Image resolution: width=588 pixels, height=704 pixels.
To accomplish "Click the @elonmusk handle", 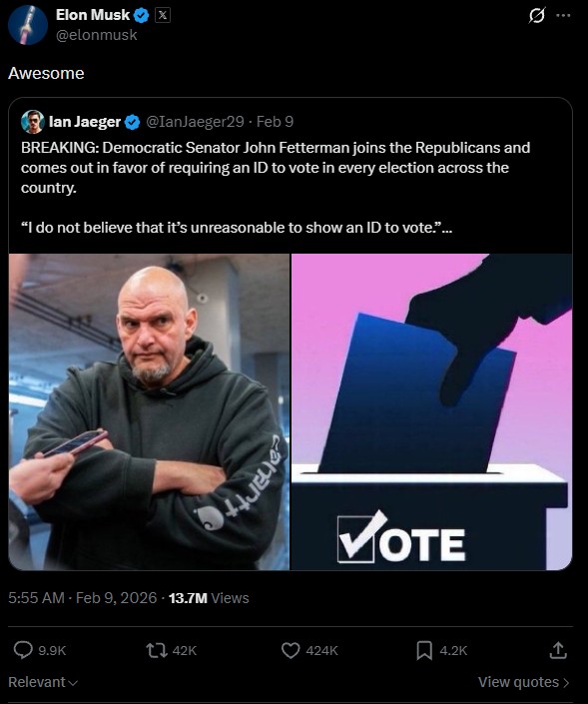I will pos(97,35).
